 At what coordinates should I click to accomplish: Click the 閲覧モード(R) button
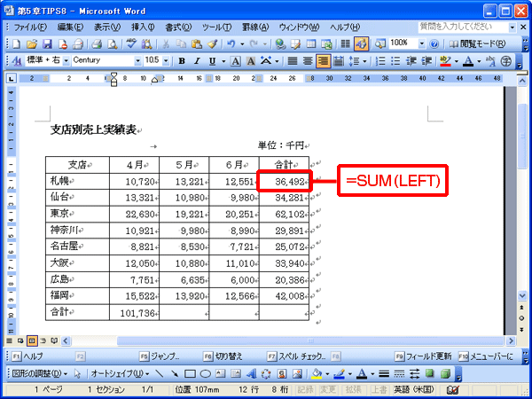pos(478,43)
